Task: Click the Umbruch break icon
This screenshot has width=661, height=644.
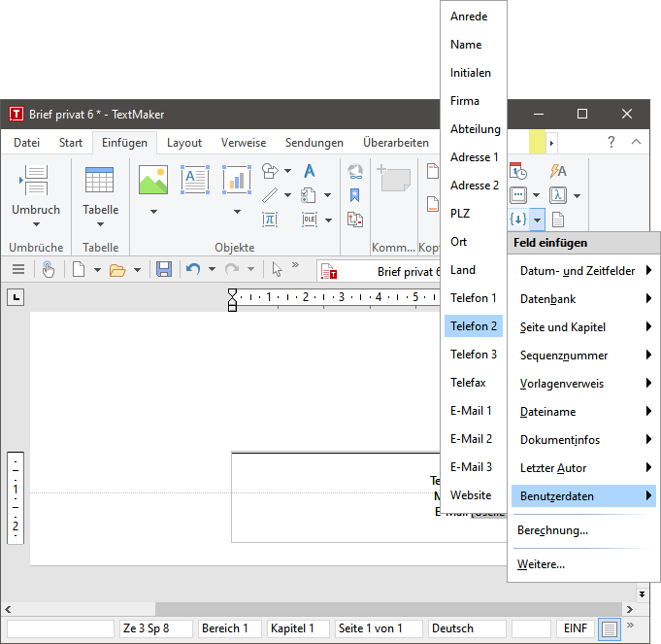Action: (35, 181)
